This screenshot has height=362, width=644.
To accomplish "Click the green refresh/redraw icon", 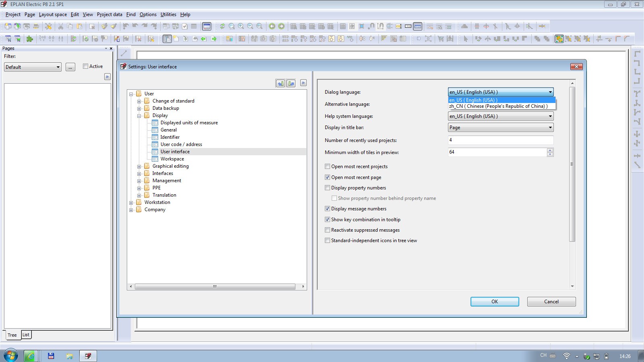I will 222,27.
